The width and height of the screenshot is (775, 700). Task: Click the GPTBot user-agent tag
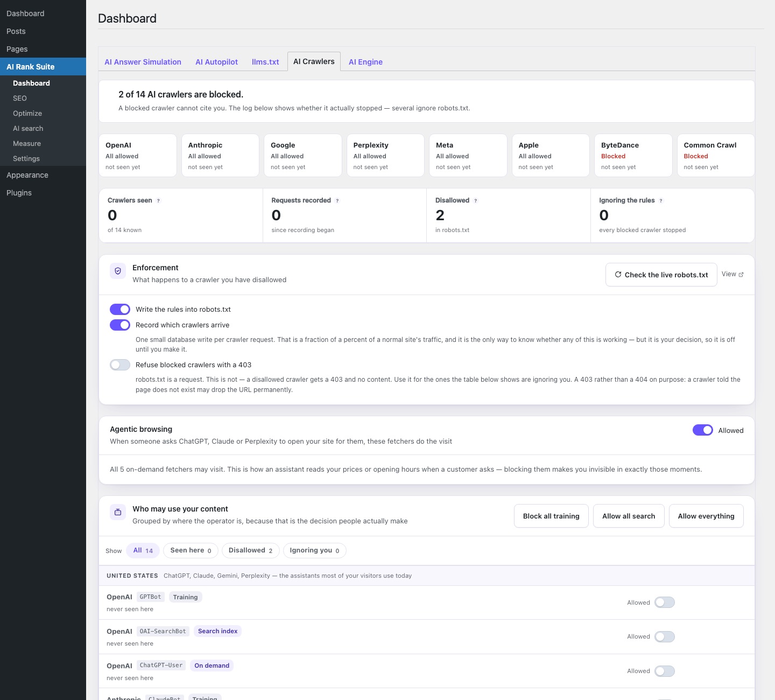(150, 597)
